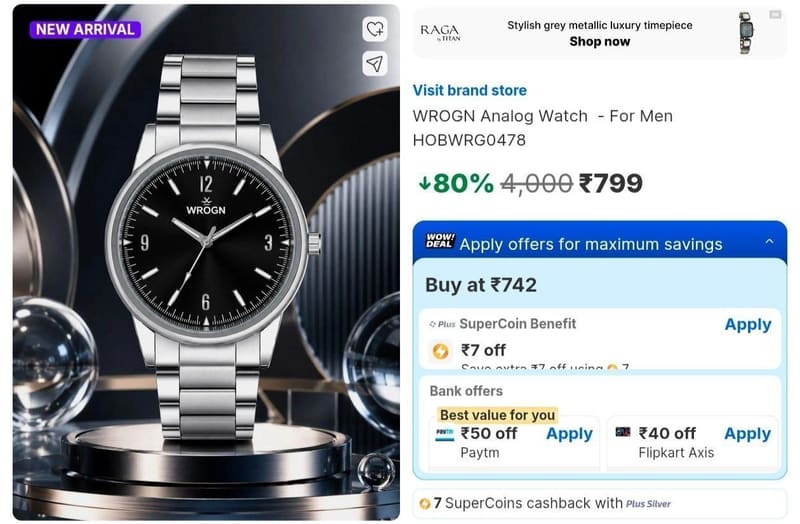Screen dimensions: 800x524
Task: Open Visit brand store link
Action: (x=469, y=90)
